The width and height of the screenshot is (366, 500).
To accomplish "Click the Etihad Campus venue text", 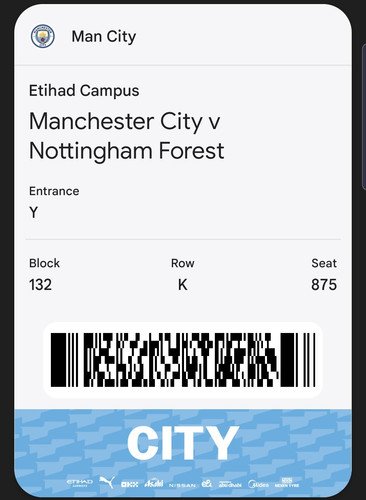I will (x=84, y=91).
